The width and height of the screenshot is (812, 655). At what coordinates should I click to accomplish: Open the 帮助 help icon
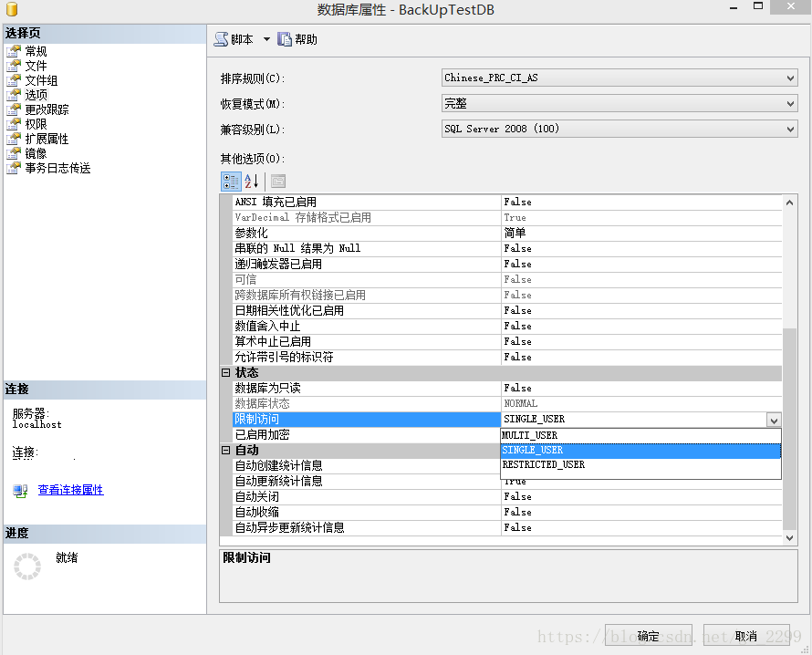coord(285,39)
